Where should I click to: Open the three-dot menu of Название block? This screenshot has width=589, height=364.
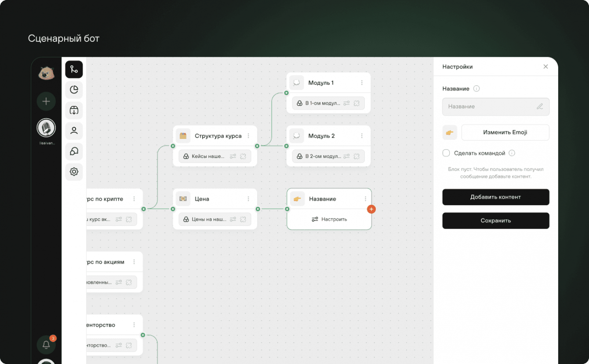365,199
